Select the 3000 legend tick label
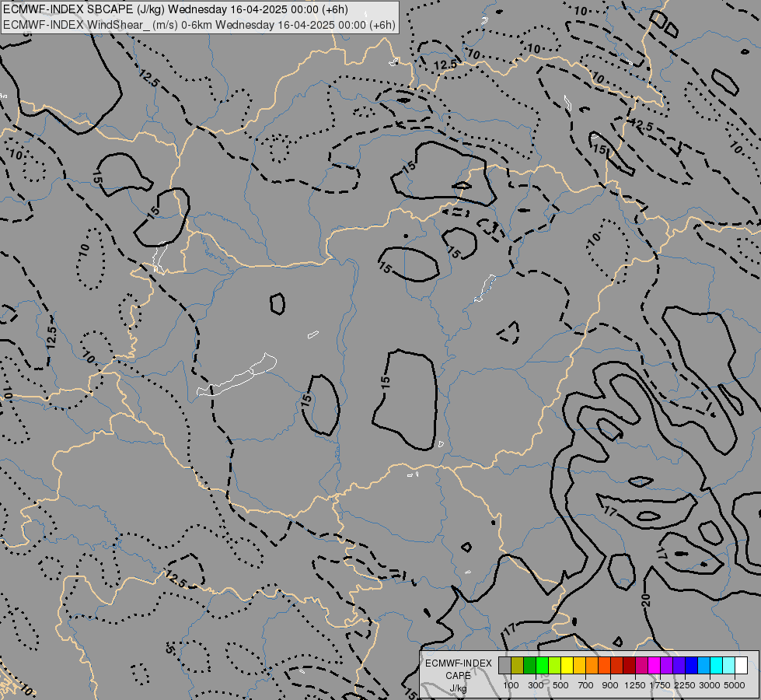This screenshot has height=700, width=761. [x=710, y=685]
